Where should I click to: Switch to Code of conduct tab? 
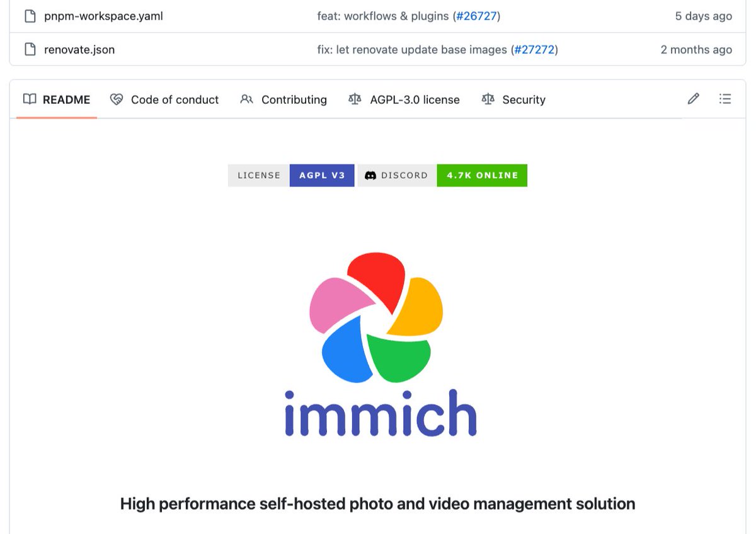pyautogui.click(x=164, y=99)
